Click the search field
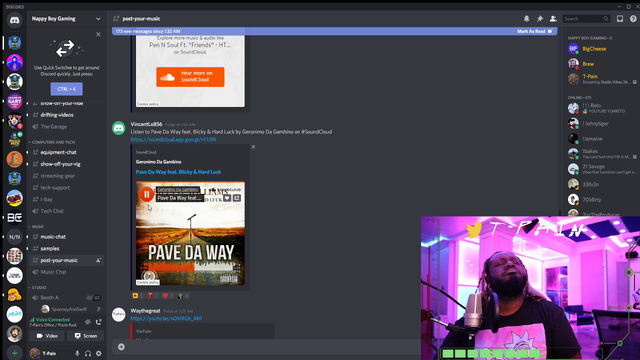This screenshot has height=360, width=640. [x=586, y=19]
